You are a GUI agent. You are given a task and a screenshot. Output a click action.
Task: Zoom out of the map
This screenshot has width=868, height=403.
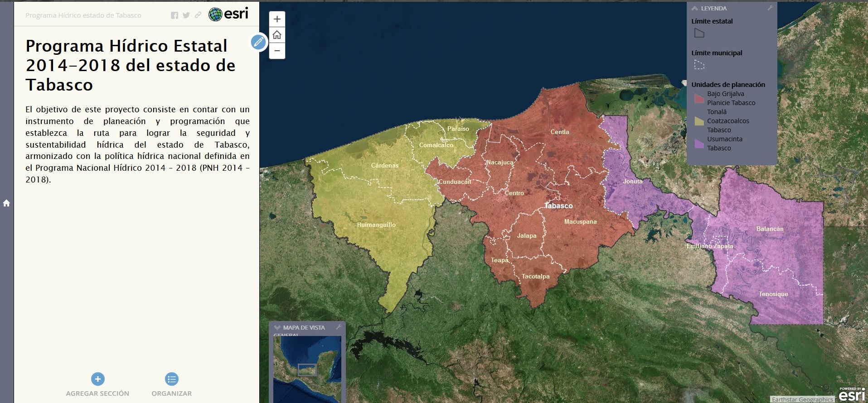[277, 51]
